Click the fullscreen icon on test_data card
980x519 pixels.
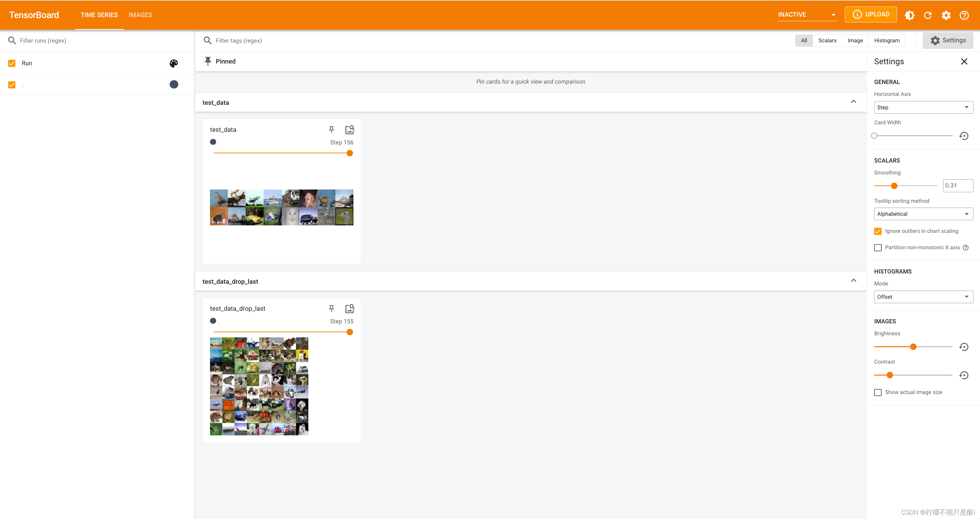[x=349, y=130]
